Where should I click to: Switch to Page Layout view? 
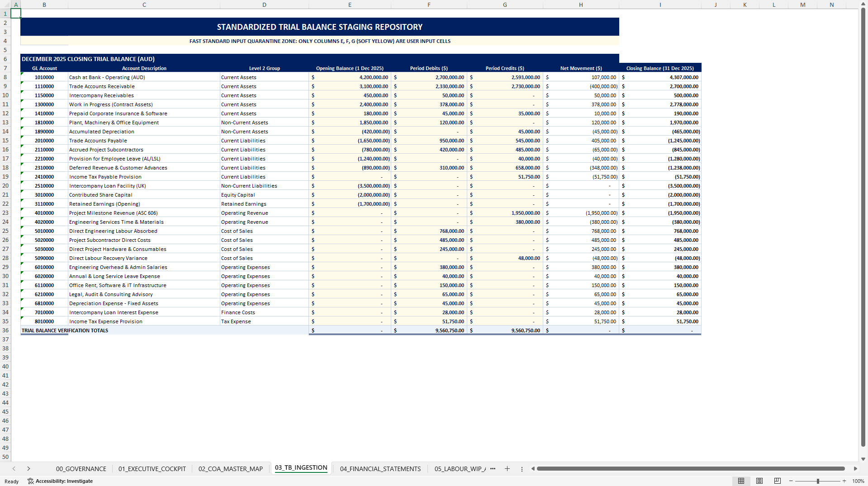(x=759, y=481)
